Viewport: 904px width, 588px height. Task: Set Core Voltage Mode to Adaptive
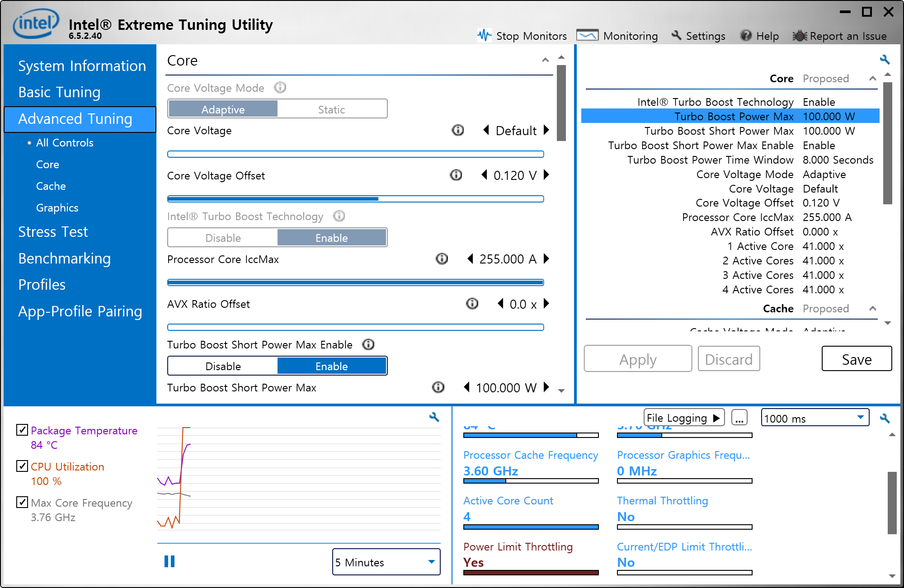[x=223, y=109]
